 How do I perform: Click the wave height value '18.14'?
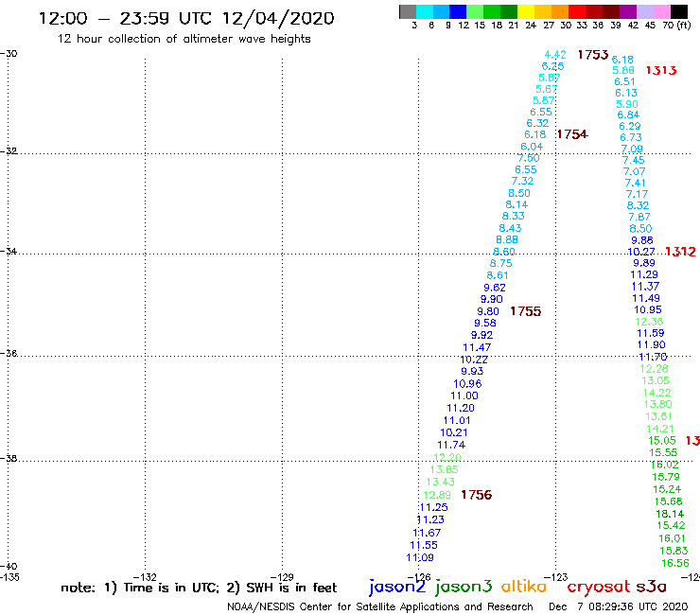click(670, 514)
